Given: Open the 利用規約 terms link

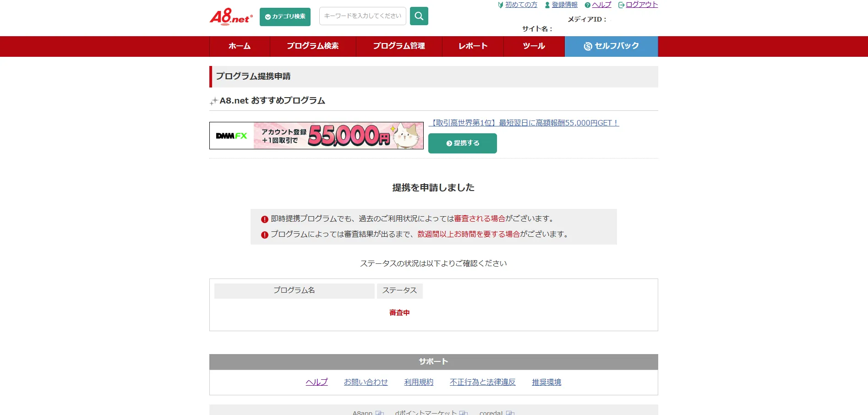Looking at the screenshot, I should (x=419, y=382).
